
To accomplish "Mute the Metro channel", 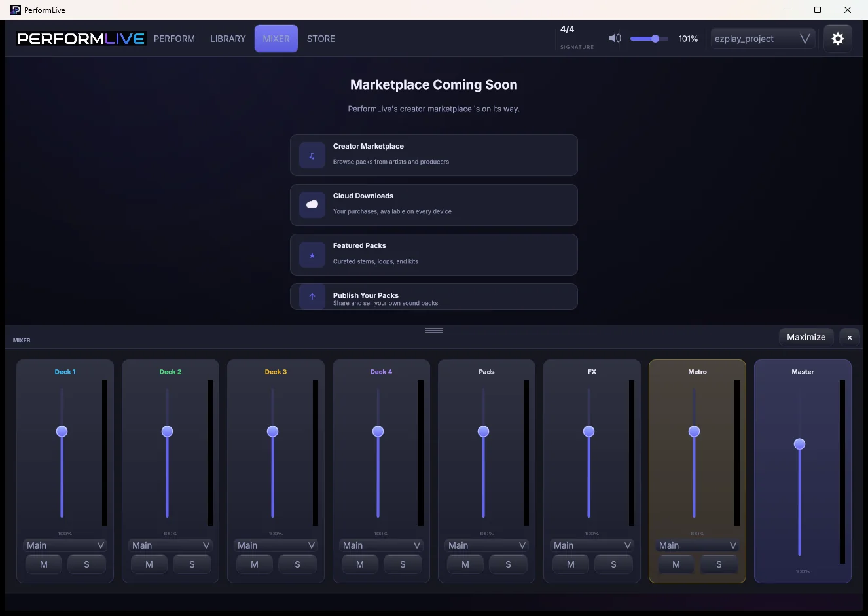I will tap(676, 564).
